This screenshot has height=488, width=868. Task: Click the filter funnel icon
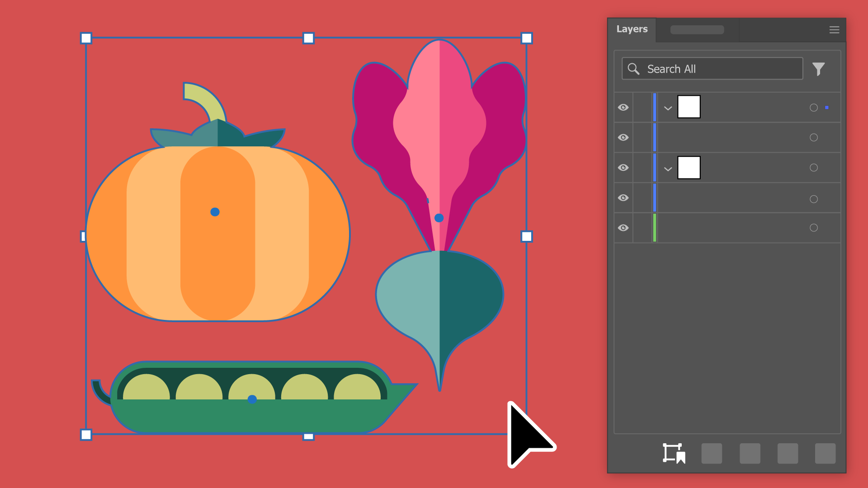coord(818,69)
